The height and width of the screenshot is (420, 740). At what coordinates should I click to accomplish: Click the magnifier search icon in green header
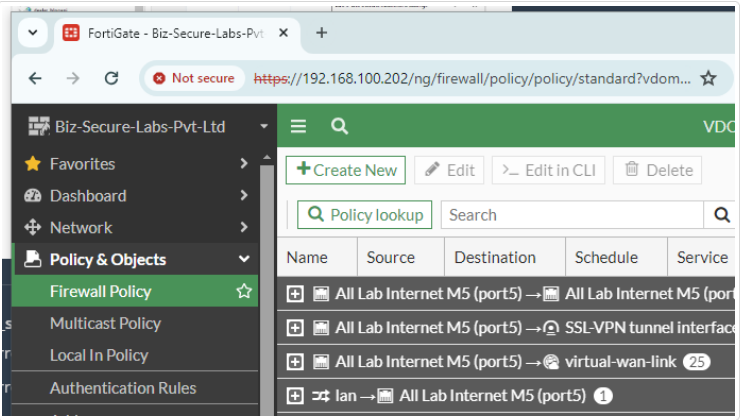tap(340, 126)
